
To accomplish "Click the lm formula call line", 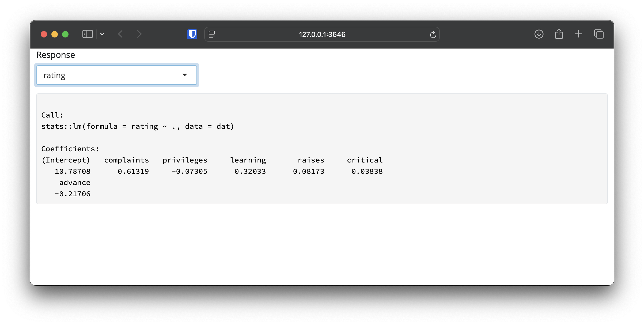I will tap(138, 126).
